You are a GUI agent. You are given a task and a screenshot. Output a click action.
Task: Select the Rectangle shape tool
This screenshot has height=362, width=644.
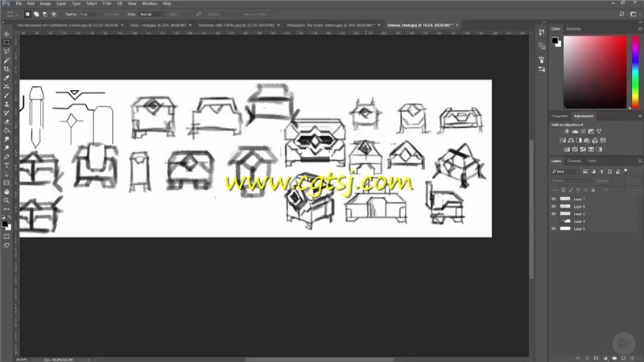6,183
